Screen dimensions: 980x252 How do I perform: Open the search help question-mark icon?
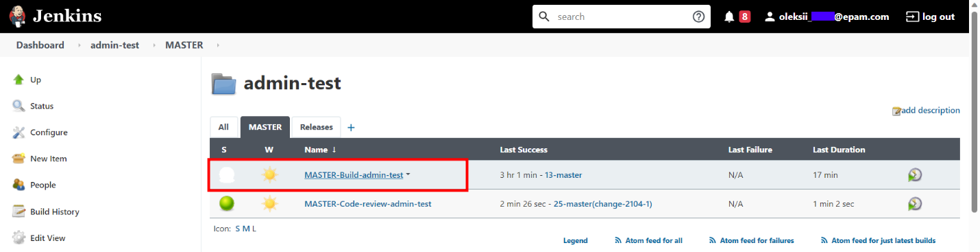tap(698, 16)
